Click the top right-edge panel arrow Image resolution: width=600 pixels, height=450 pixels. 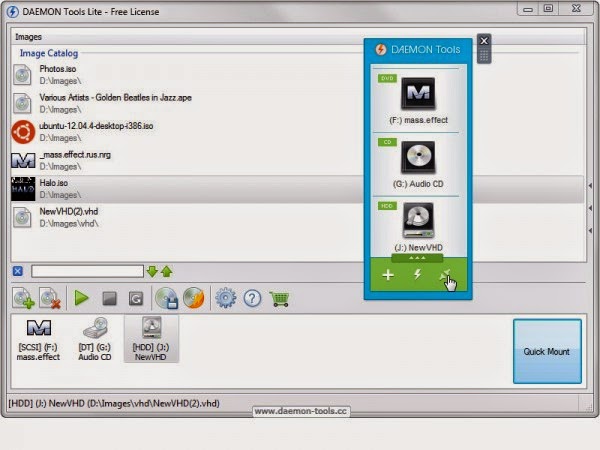(590, 186)
